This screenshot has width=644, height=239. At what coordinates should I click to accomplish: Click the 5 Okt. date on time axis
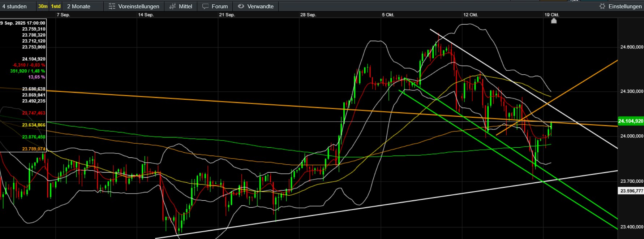coord(388,15)
